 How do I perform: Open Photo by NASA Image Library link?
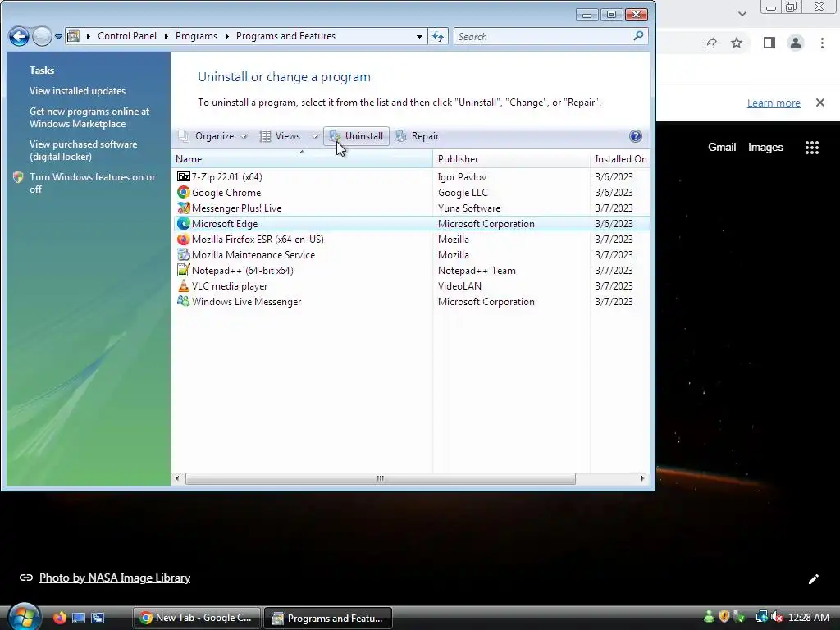(115, 577)
